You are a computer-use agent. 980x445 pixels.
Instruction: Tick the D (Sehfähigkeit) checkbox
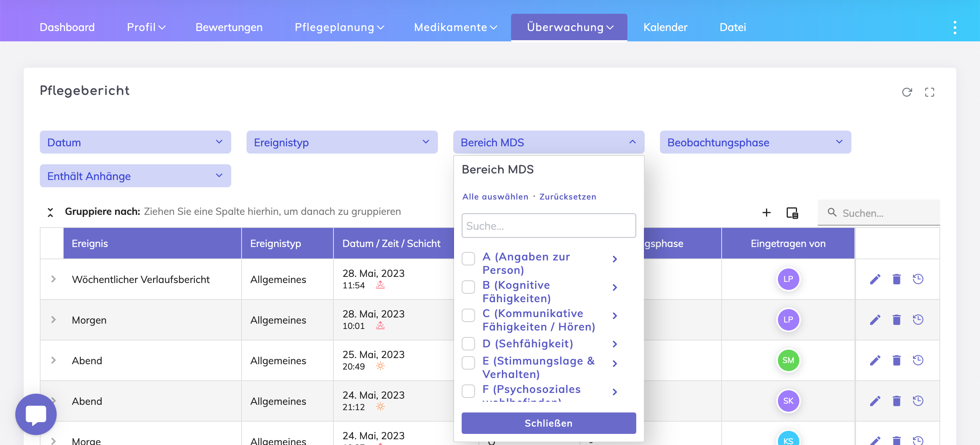(468, 344)
